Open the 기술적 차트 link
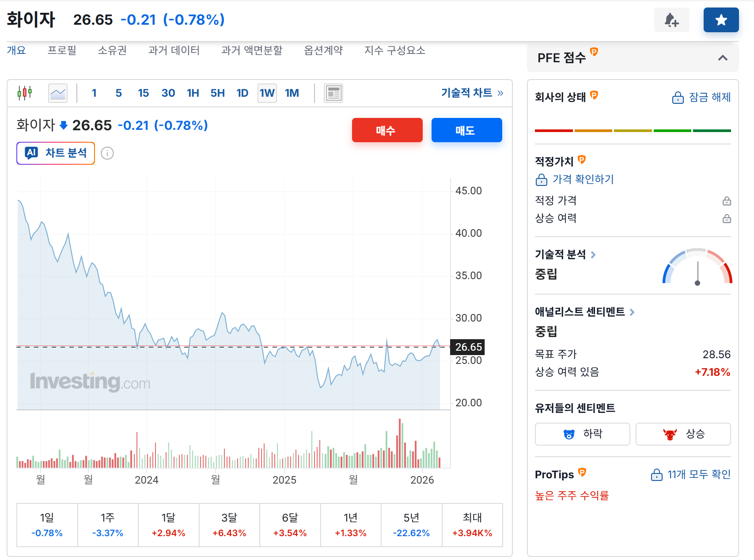The image size is (754, 560). 472,93
